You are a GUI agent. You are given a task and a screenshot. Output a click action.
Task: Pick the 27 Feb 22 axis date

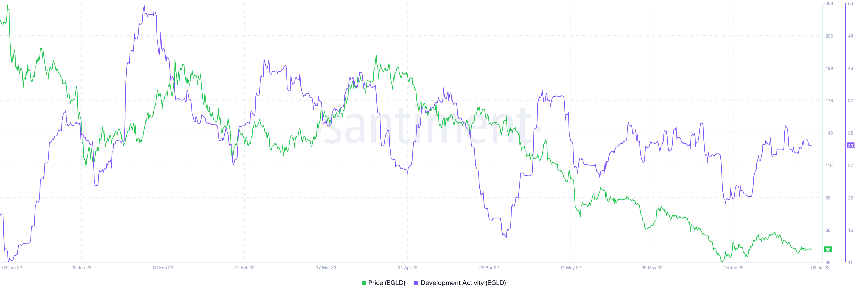tap(244, 268)
